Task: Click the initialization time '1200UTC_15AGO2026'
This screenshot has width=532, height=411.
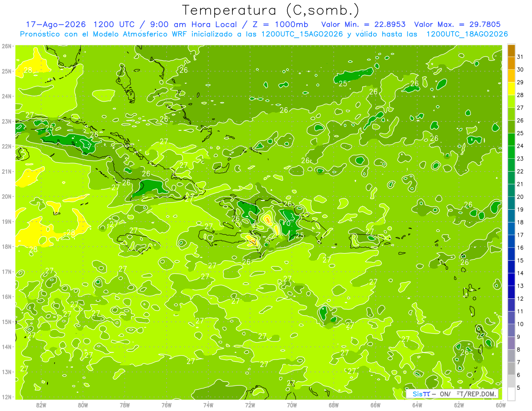Action: pyautogui.click(x=302, y=34)
